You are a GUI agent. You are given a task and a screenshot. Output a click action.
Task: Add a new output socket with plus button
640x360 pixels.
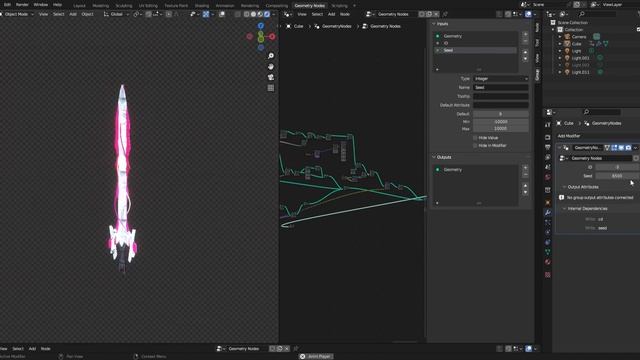coord(525,168)
